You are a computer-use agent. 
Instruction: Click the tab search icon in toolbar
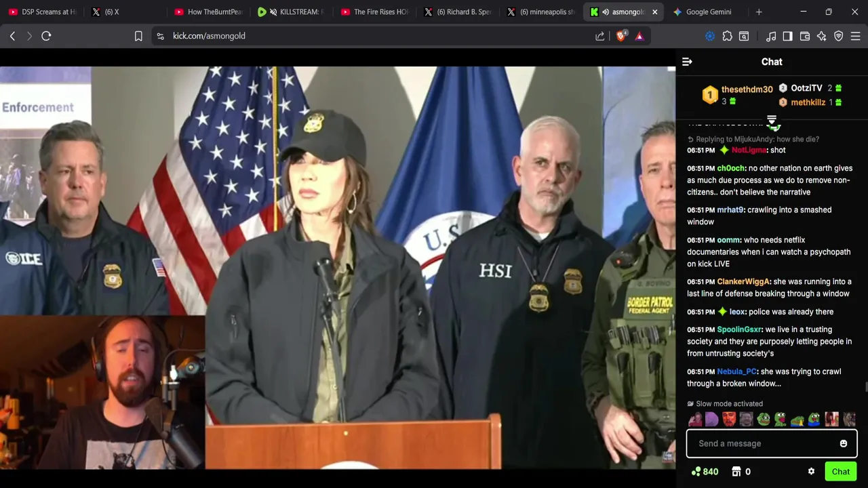click(x=744, y=36)
